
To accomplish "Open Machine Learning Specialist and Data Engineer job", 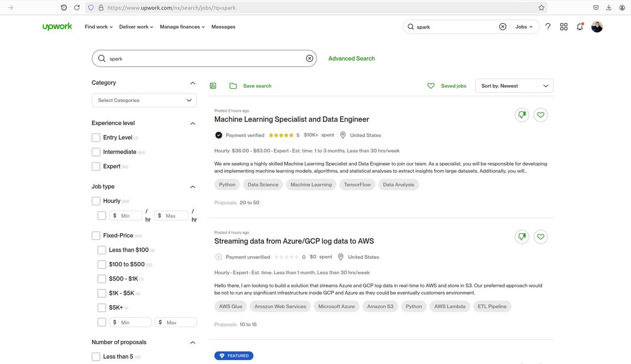I will click(x=292, y=119).
